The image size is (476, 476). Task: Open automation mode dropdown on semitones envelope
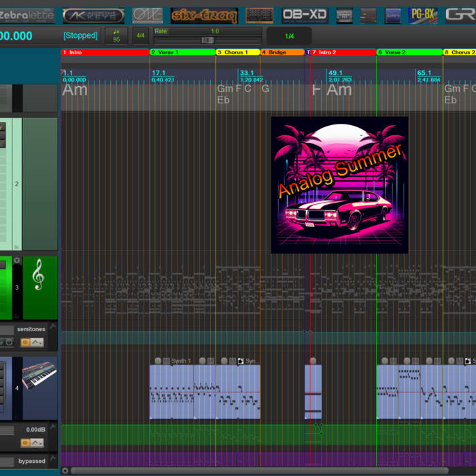point(37,343)
